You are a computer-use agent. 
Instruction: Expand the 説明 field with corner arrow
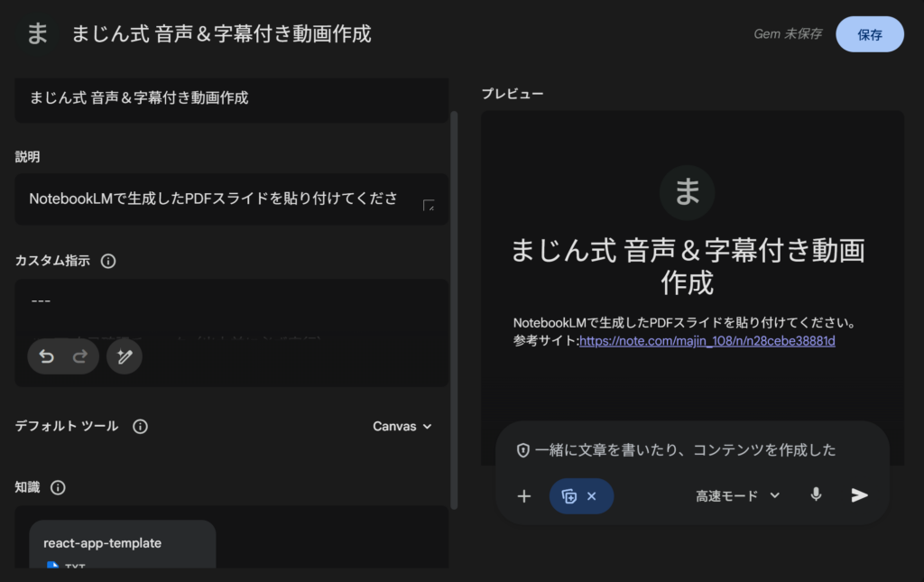430,205
